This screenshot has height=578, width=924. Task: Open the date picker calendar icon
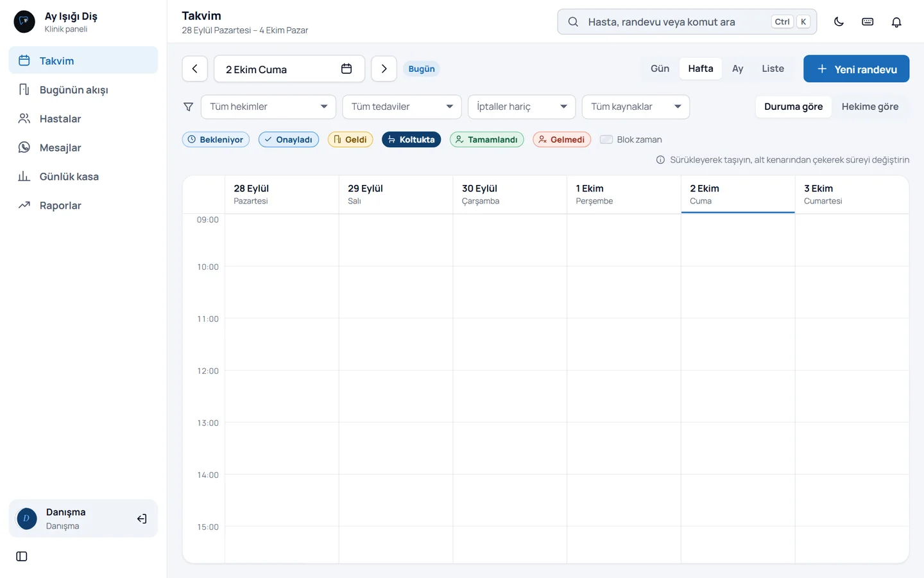click(346, 69)
